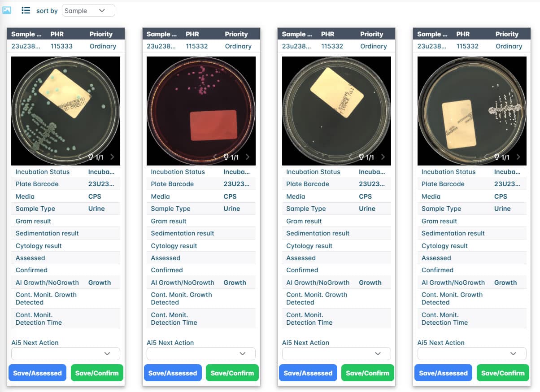Click previous image arrow on second plate

click(x=215, y=157)
